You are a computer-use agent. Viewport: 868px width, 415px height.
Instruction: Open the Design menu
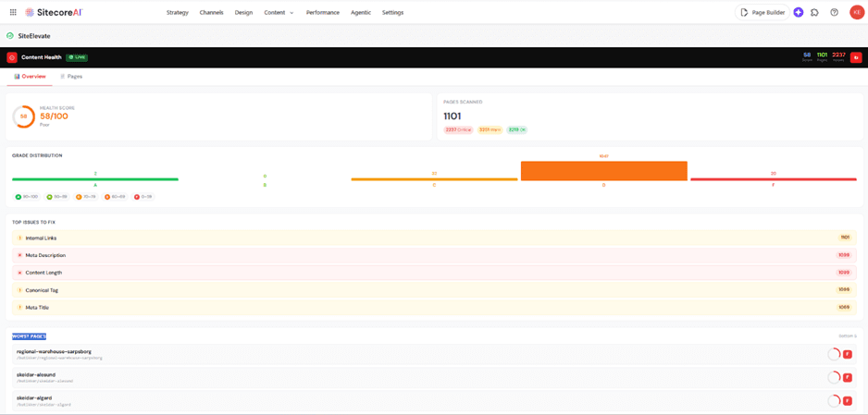243,12
